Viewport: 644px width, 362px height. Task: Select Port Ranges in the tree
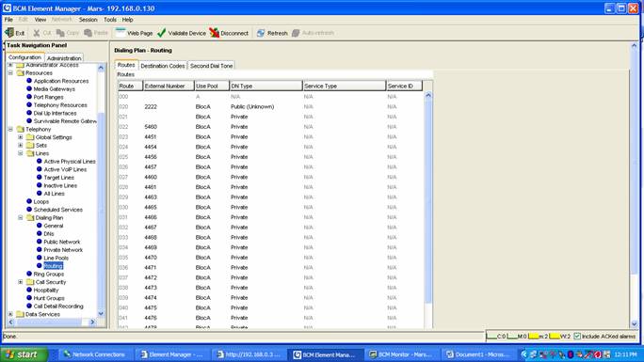coord(48,97)
